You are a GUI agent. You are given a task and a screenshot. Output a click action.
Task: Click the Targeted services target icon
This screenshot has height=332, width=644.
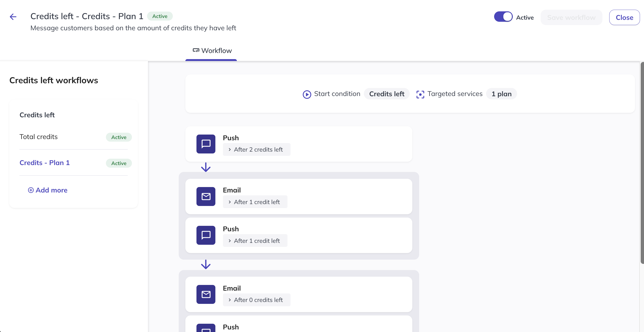coord(420,94)
